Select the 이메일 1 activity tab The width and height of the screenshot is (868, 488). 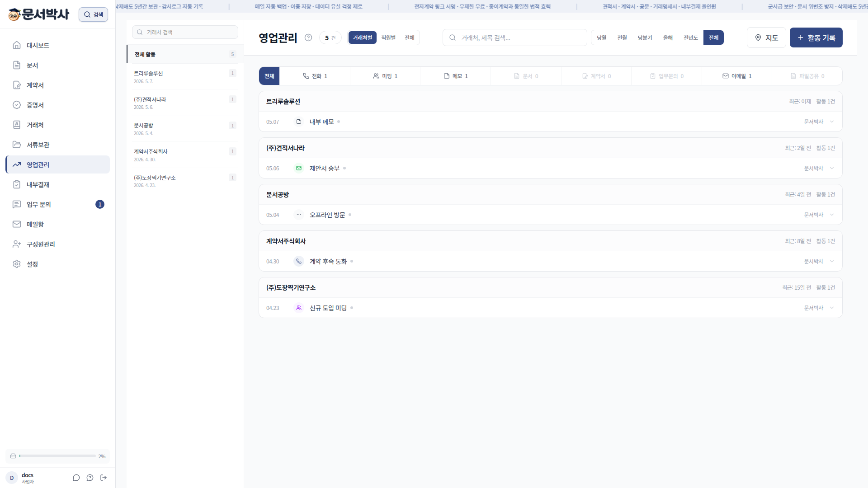pos(737,76)
